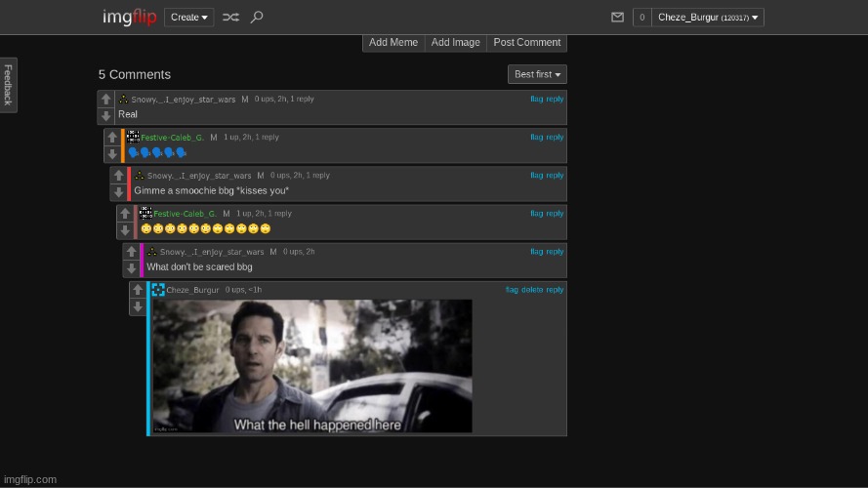The width and height of the screenshot is (868, 488).
Task: Click the 'Real' comment text
Action: pyautogui.click(x=128, y=114)
